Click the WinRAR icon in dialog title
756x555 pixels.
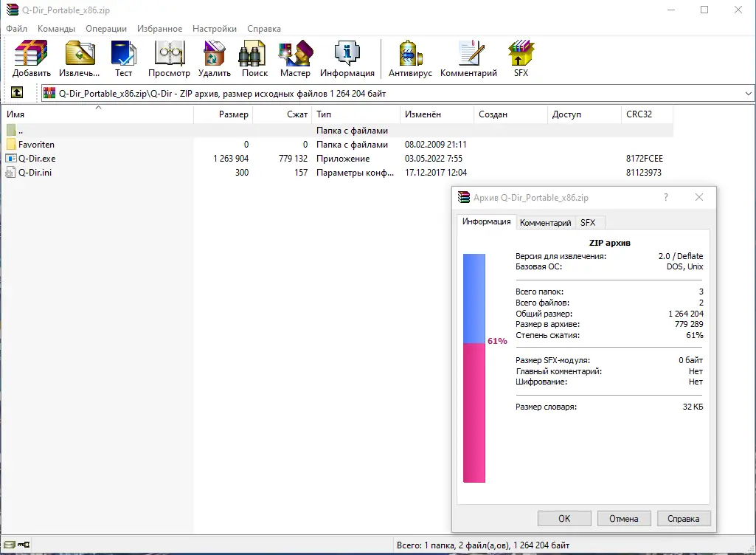point(464,197)
